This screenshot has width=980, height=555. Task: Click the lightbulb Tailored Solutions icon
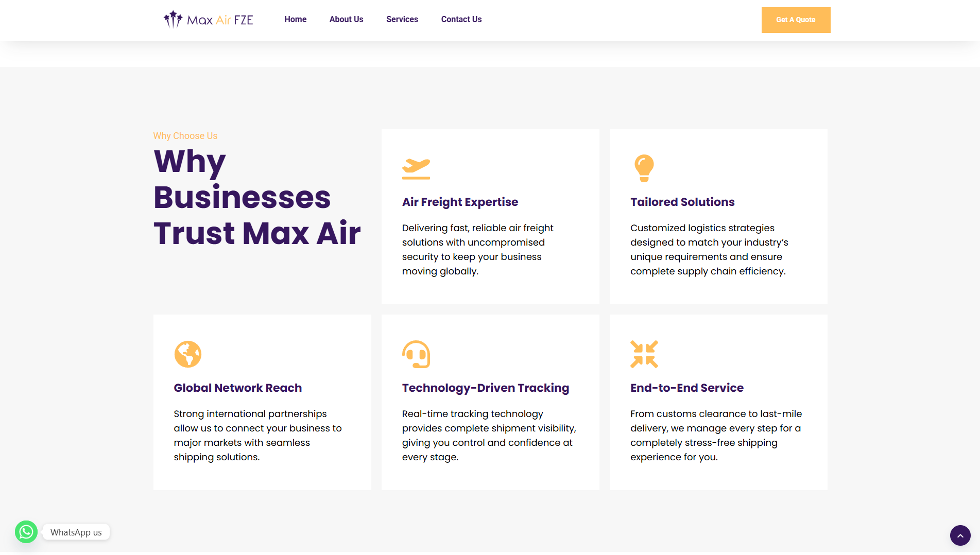644,168
